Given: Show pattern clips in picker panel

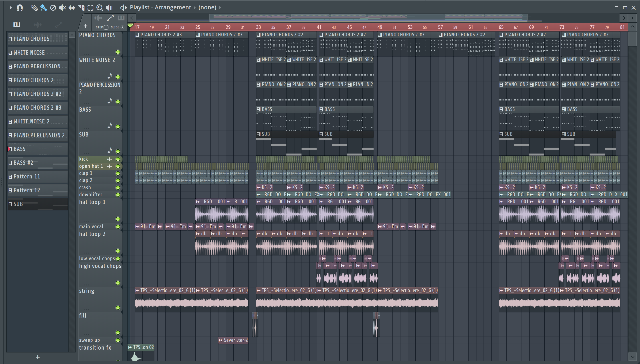Looking at the screenshot, I should (17, 24).
